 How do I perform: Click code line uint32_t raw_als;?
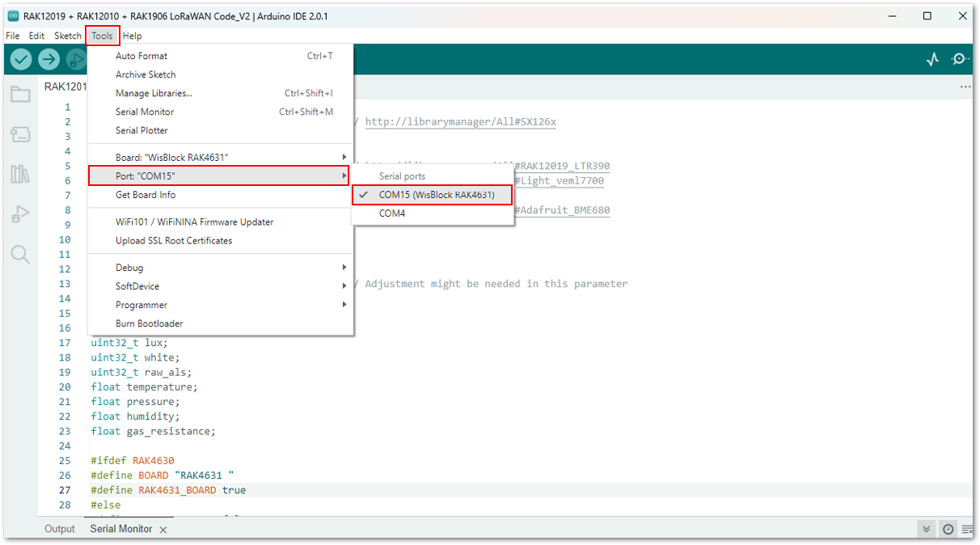142,373
